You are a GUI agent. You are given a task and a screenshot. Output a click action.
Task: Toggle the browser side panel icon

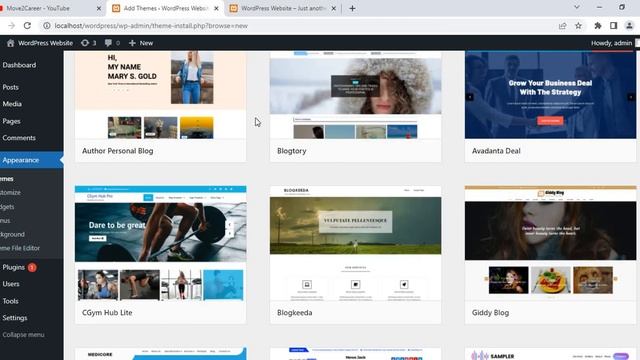tap(613, 26)
